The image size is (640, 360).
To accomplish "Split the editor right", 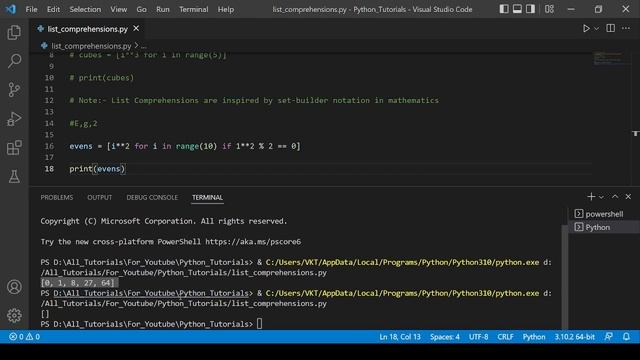I will [611, 28].
